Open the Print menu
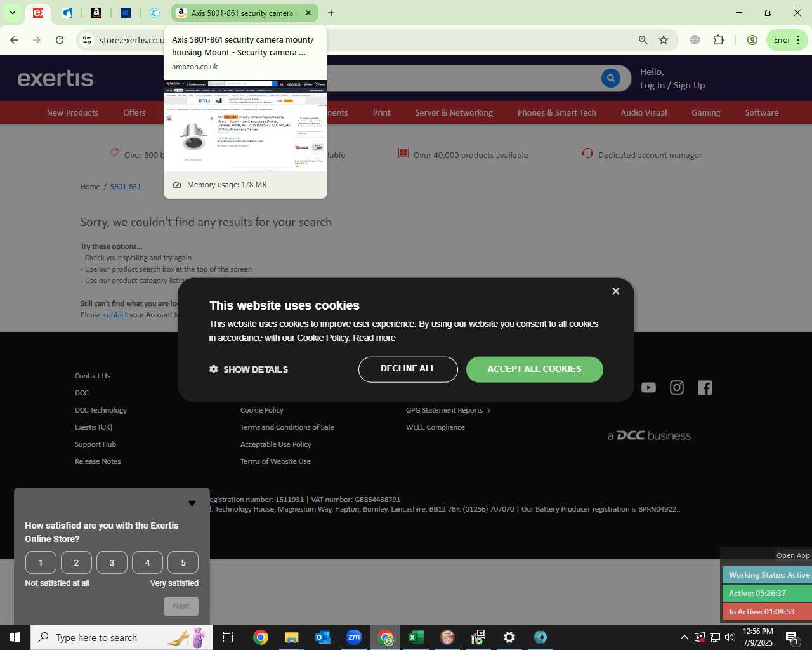The width and height of the screenshot is (812, 650). (x=382, y=112)
